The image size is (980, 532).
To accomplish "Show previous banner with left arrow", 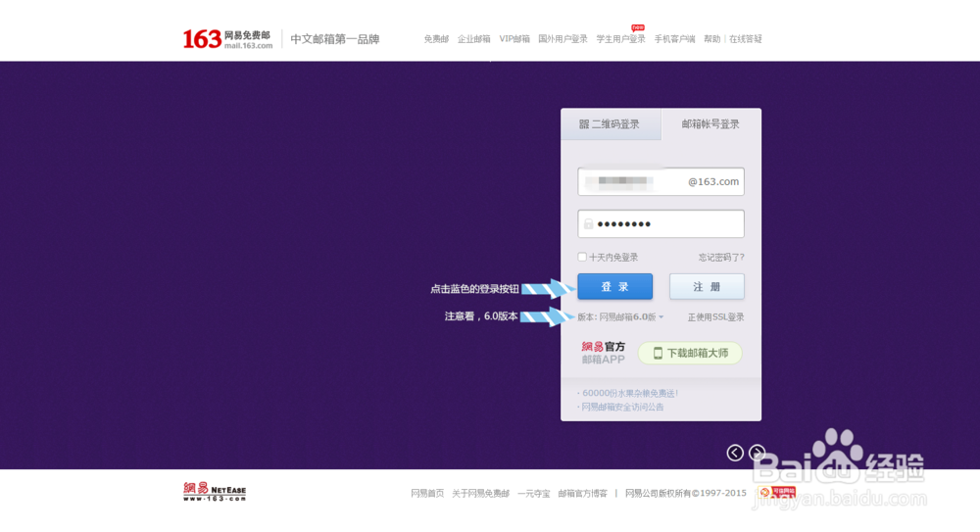I will point(735,453).
